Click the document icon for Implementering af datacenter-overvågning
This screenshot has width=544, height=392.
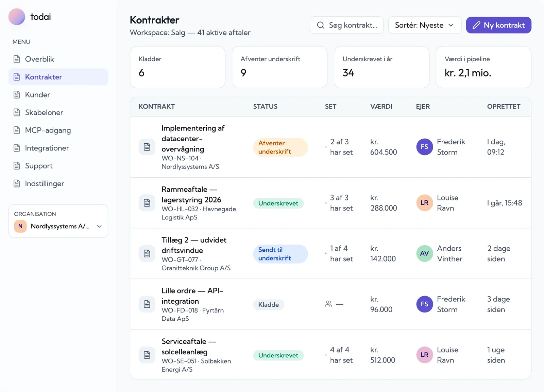pyautogui.click(x=147, y=147)
